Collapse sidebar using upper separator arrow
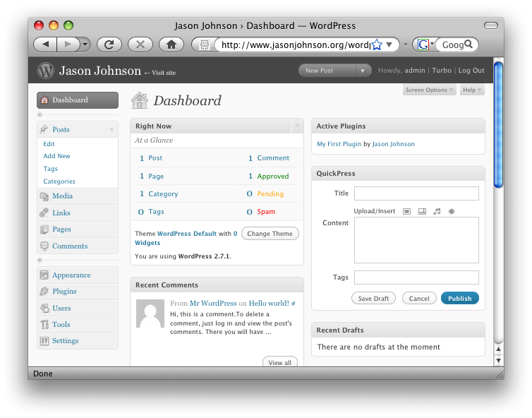The image size is (532, 418). point(40,115)
